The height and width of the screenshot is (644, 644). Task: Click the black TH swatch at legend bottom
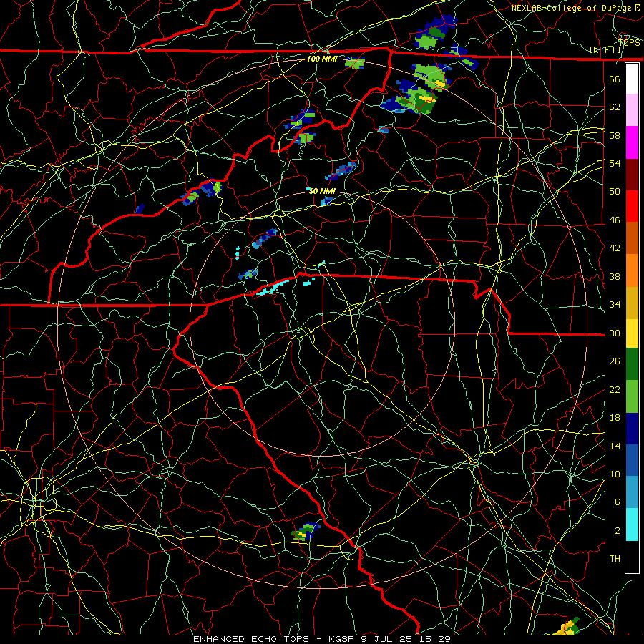[632, 557]
